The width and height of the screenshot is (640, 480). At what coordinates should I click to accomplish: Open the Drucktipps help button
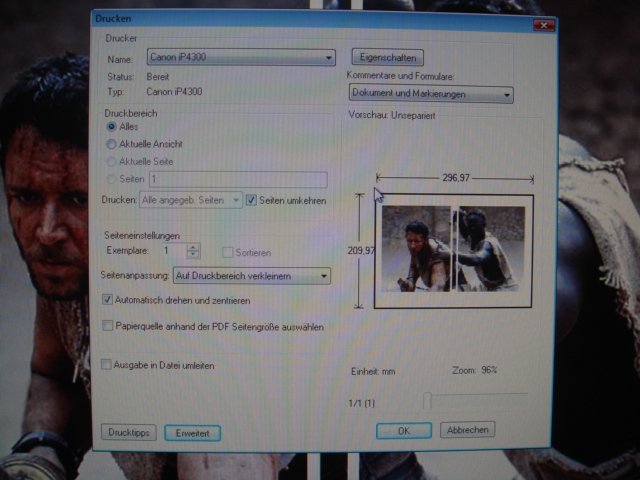click(129, 432)
